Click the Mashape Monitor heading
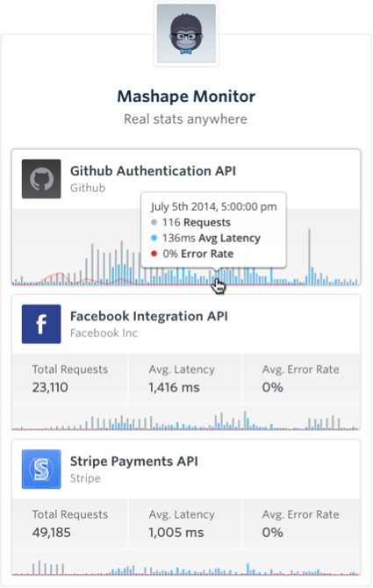The image size is (373, 588). point(186,97)
